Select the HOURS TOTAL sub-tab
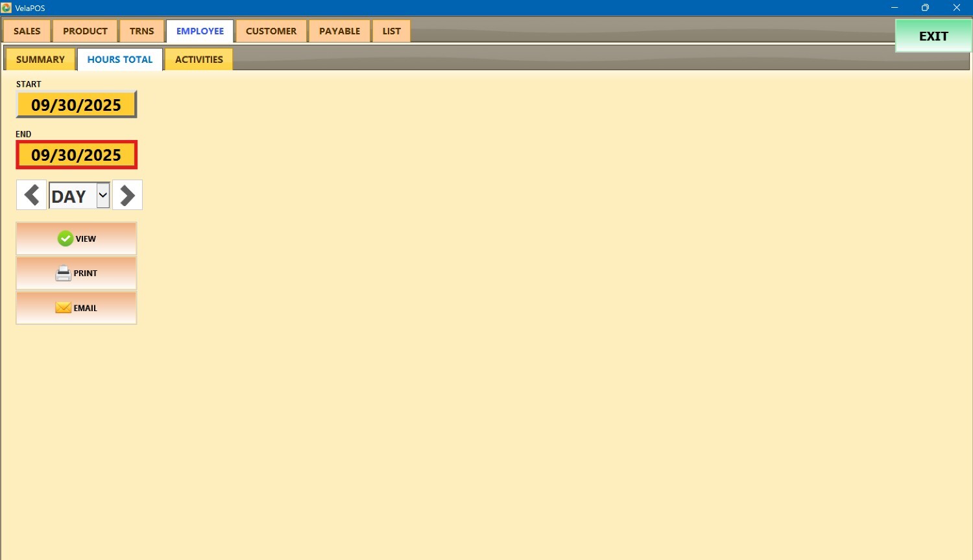The height and width of the screenshot is (560, 973). pos(120,60)
